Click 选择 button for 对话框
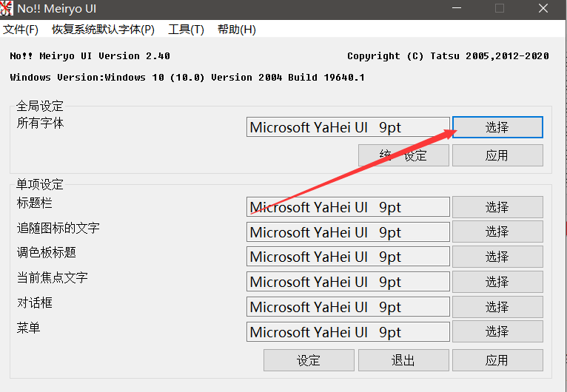The height and width of the screenshot is (392, 567). [x=497, y=307]
